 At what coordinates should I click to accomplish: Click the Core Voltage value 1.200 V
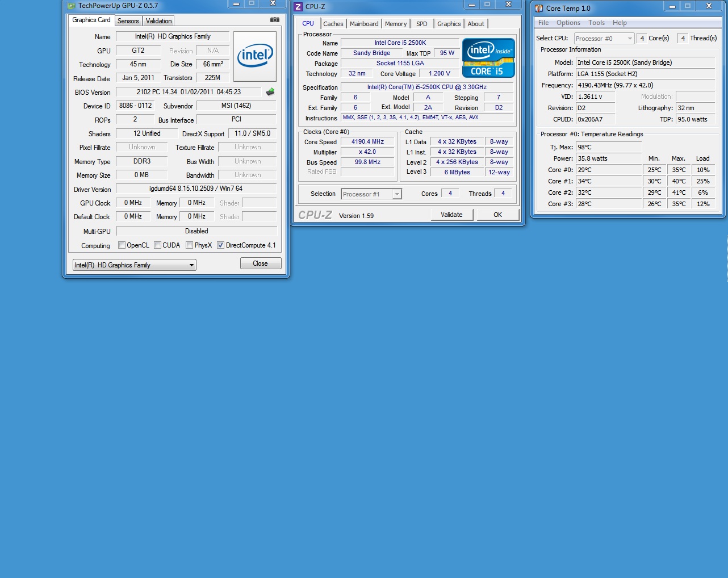(x=440, y=74)
